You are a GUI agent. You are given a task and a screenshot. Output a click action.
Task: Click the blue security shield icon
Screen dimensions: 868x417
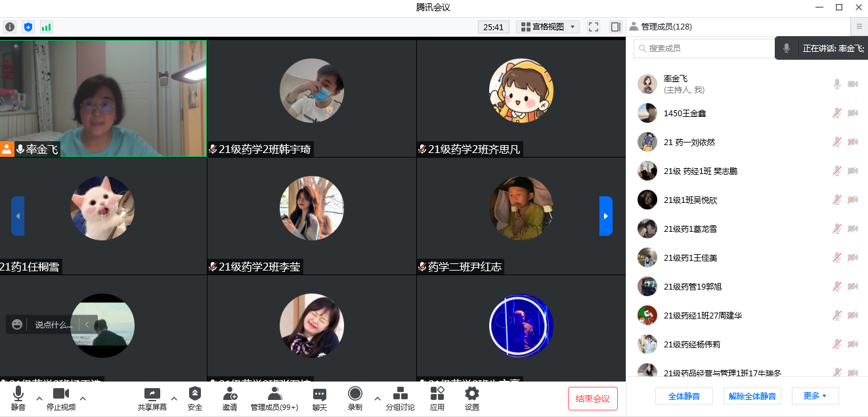28,27
